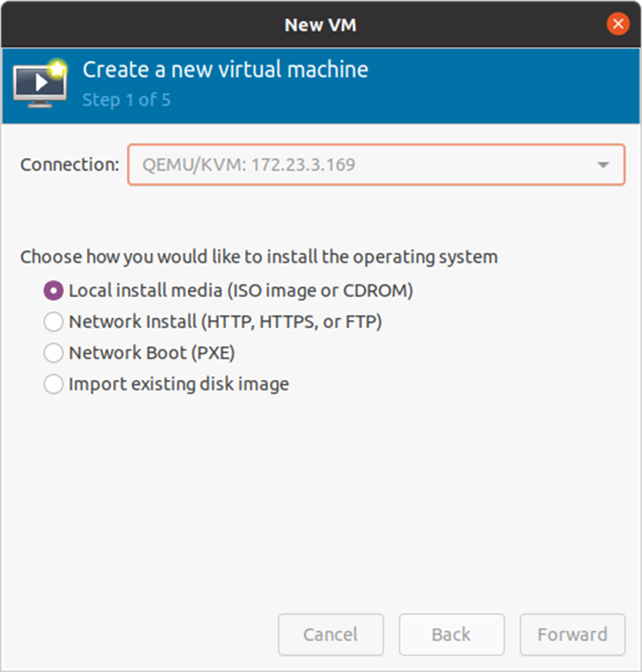
Task: Go to the previous step with Back
Action: pos(451,635)
